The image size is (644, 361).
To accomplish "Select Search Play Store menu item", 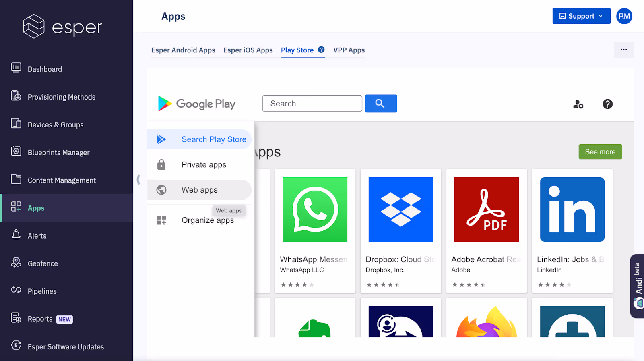I will [x=199, y=139].
